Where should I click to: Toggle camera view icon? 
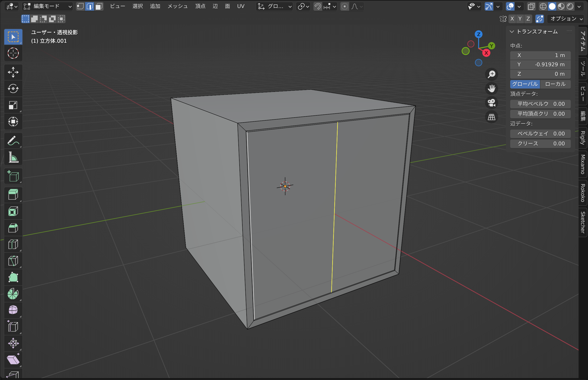tap(492, 103)
